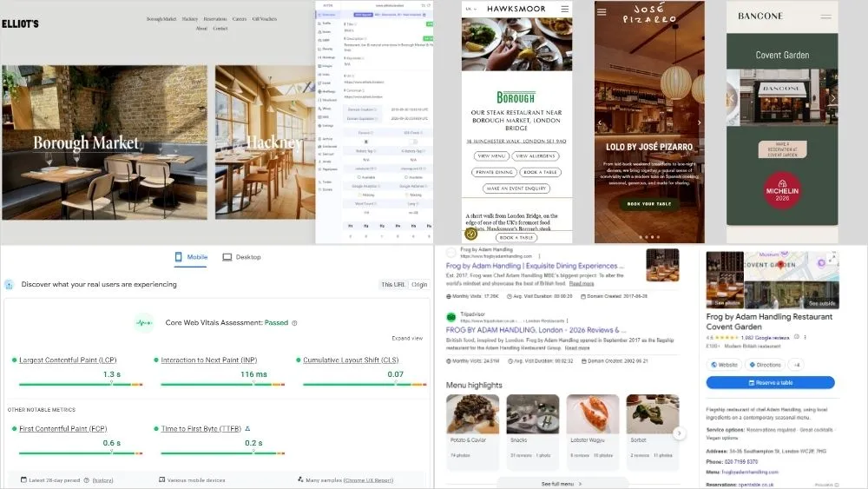This screenshot has width=868, height=489.
Task: Click Make an Event Enquiry button
Action: coord(516,188)
